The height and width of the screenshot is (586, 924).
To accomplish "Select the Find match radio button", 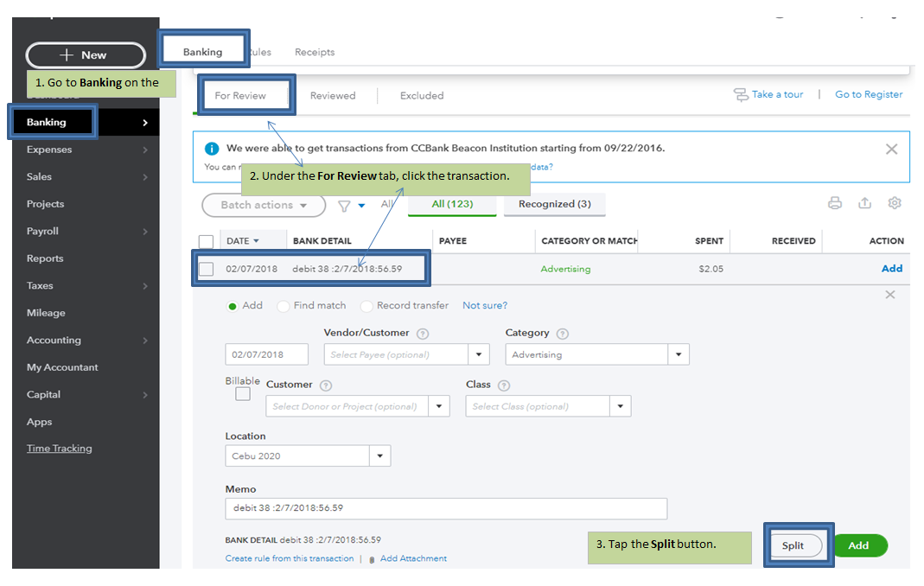I will 284,306.
